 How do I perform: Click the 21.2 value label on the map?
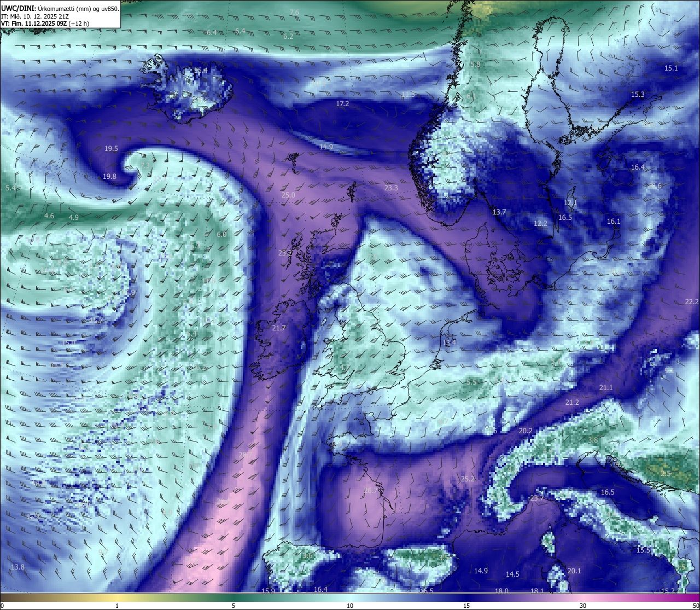(572, 402)
